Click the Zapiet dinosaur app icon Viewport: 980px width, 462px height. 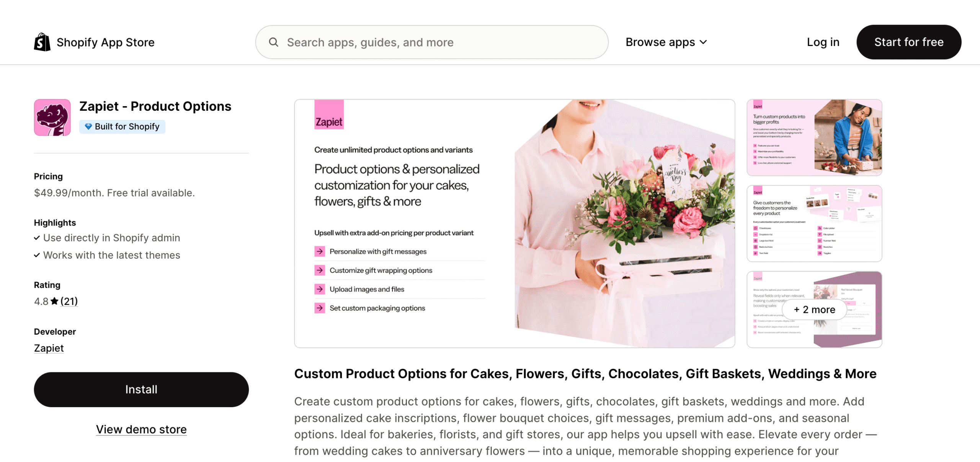[52, 118]
